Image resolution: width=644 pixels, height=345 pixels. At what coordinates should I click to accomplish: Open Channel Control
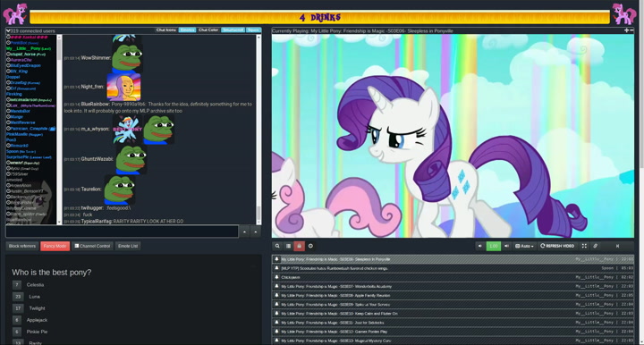(x=92, y=246)
